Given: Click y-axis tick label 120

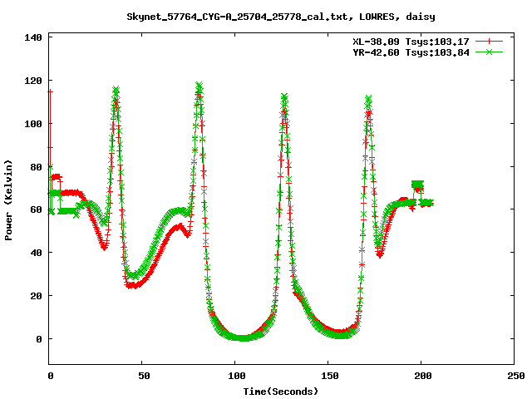Looking at the screenshot, I should (33, 81).
